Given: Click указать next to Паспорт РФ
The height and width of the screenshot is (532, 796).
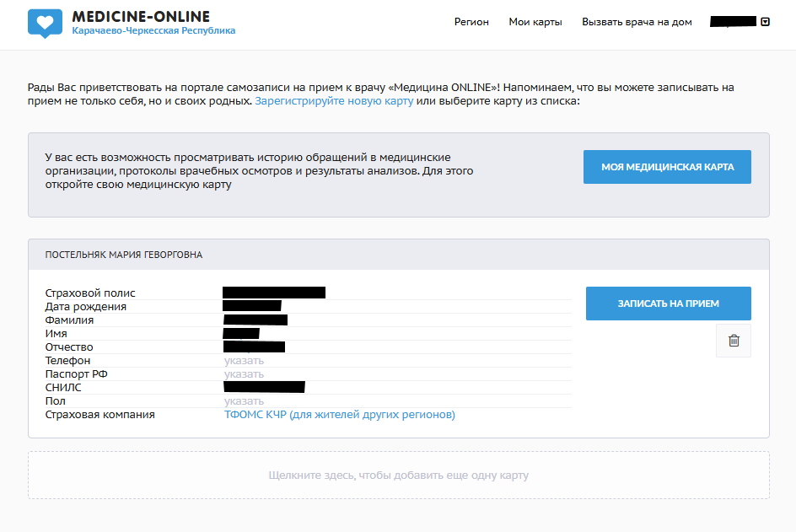Looking at the screenshot, I should click(244, 374).
